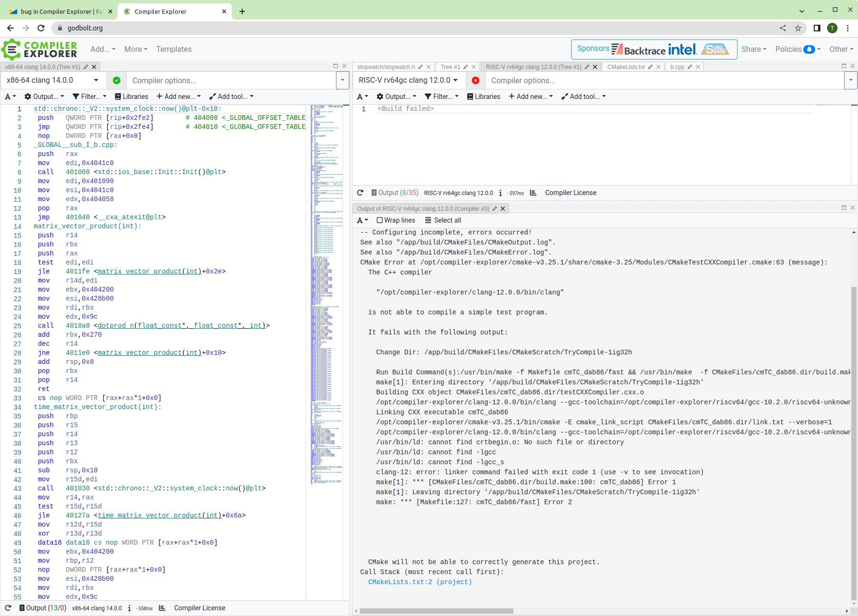The width and height of the screenshot is (858, 616).
Task: Open the x86-64 clang 14.0.0 compiler dropdown
Action: click(x=52, y=80)
